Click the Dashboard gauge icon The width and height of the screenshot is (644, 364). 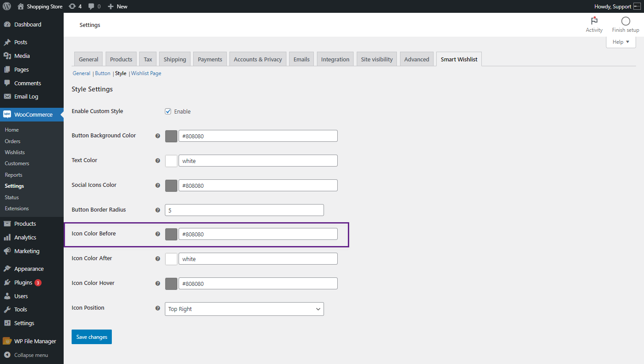7,24
